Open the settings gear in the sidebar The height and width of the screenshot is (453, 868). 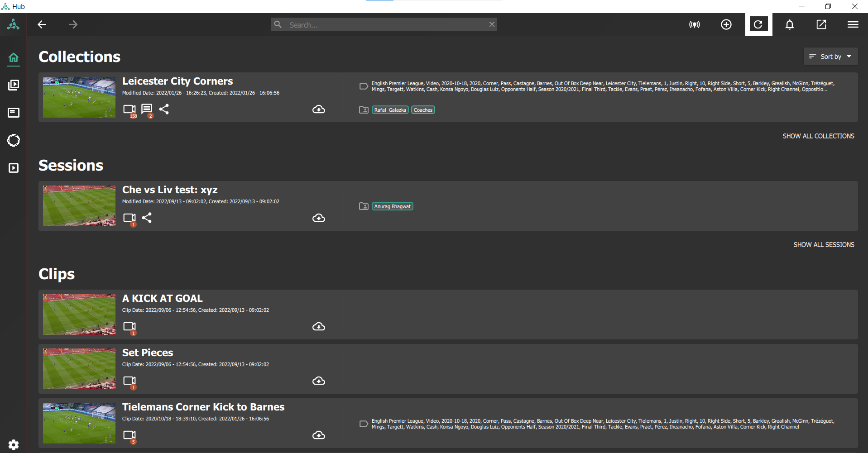[x=14, y=444]
